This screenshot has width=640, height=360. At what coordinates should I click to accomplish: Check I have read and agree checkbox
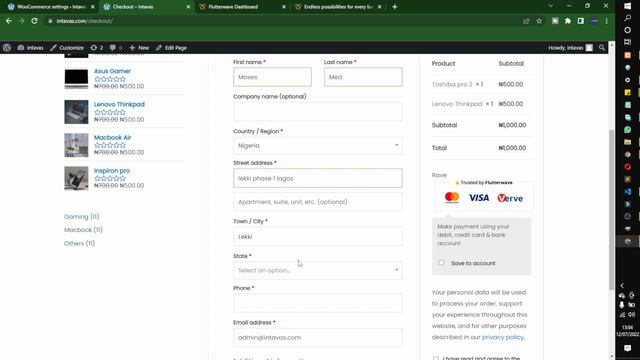click(436, 358)
